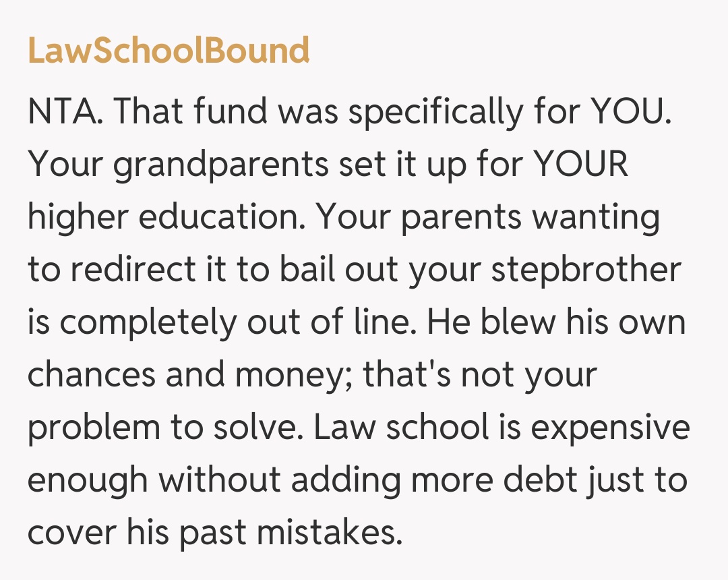Click the 'NTA.' verdict text

tap(65, 112)
